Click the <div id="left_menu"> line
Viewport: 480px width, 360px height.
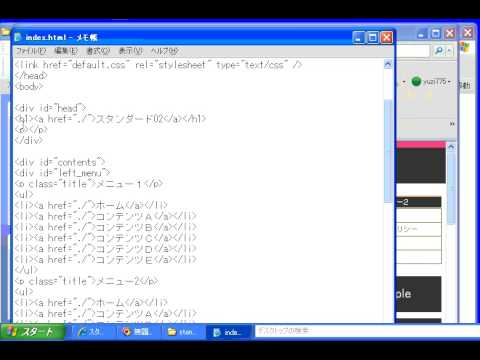tap(62, 173)
